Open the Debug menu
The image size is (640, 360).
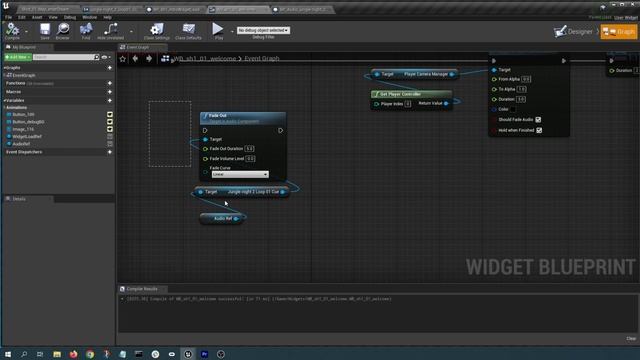coord(70,17)
